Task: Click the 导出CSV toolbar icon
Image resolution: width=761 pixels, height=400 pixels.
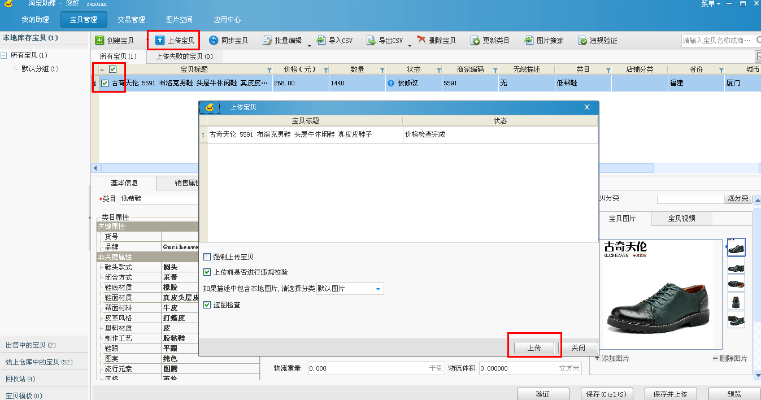Action: pyautogui.click(x=371, y=40)
